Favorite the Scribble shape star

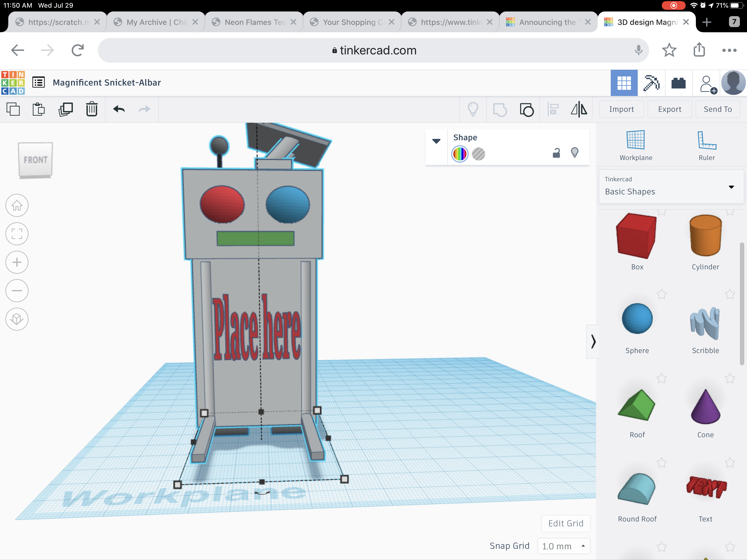click(730, 294)
